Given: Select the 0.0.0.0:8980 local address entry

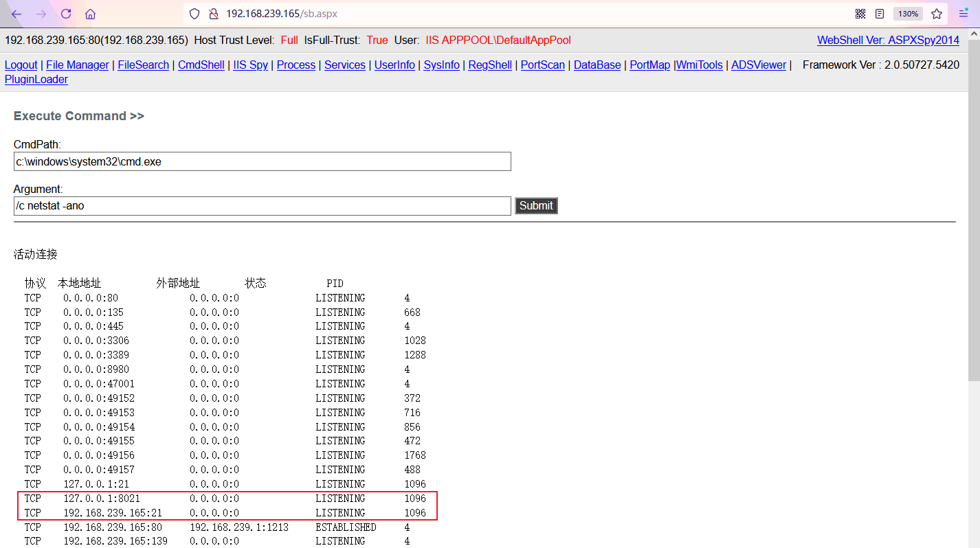Looking at the screenshot, I should pos(96,369).
